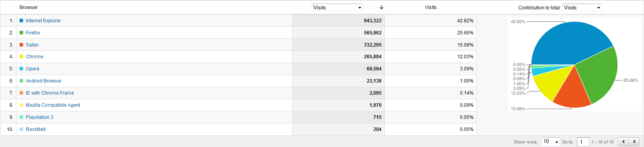Open the Playstation 3 link
The width and height of the screenshot is (644, 147).
40,117
